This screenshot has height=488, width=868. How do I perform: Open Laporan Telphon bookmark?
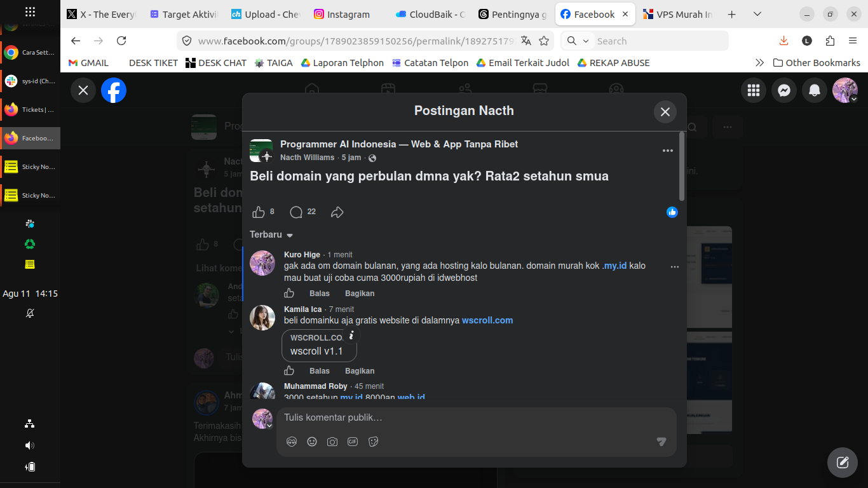[342, 63]
